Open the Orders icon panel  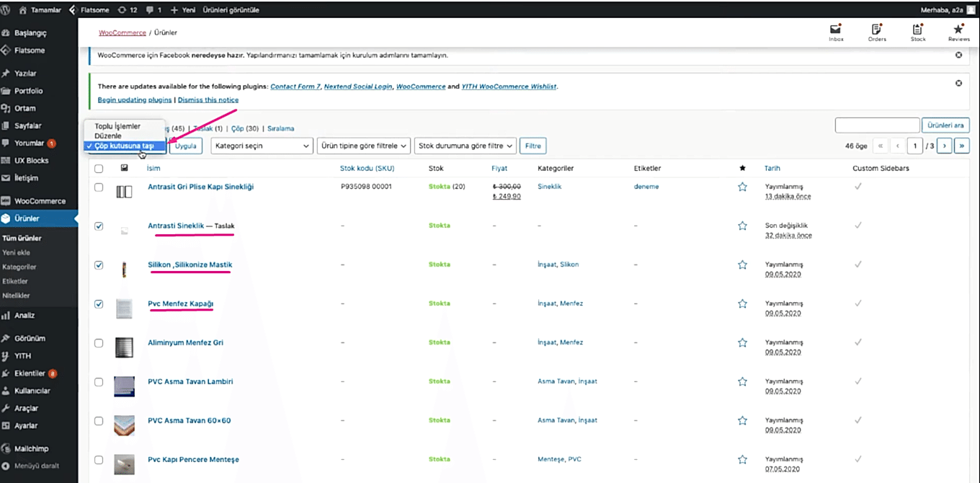point(877,33)
